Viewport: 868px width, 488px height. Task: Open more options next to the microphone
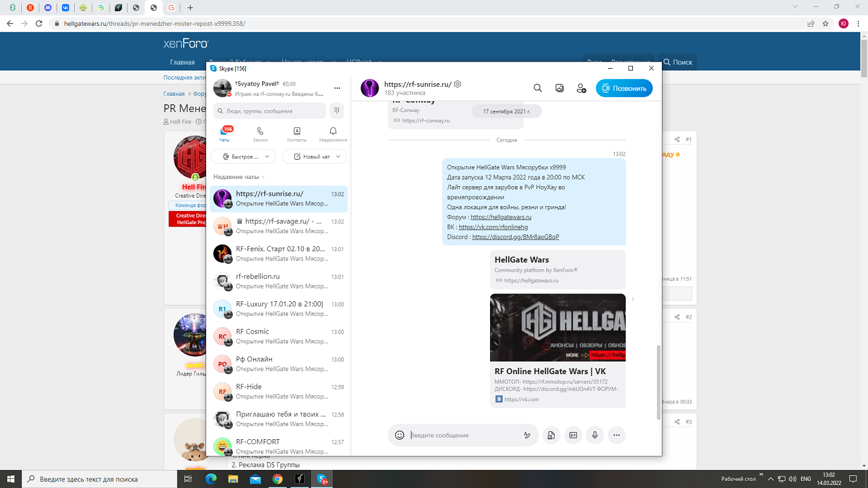coord(617,435)
